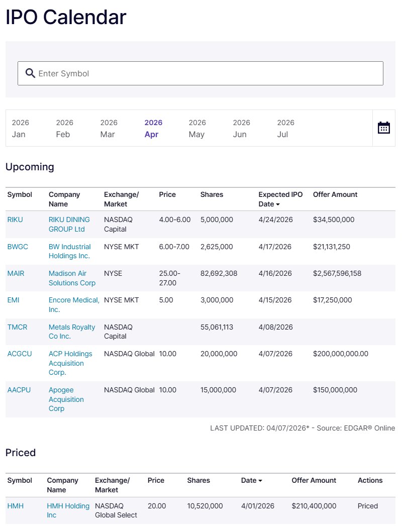Viewport: 402px width, 532px height.
Task: Click the Upcoming section heading
Action: pyautogui.click(x=30, y=167)
